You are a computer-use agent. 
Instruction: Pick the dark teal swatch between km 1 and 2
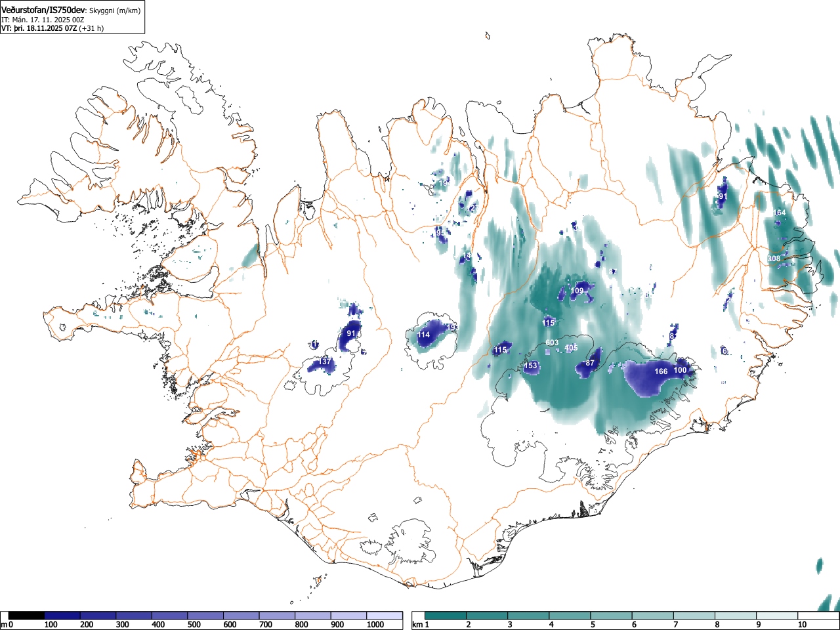pyautogui.click(x=446, y=616)
